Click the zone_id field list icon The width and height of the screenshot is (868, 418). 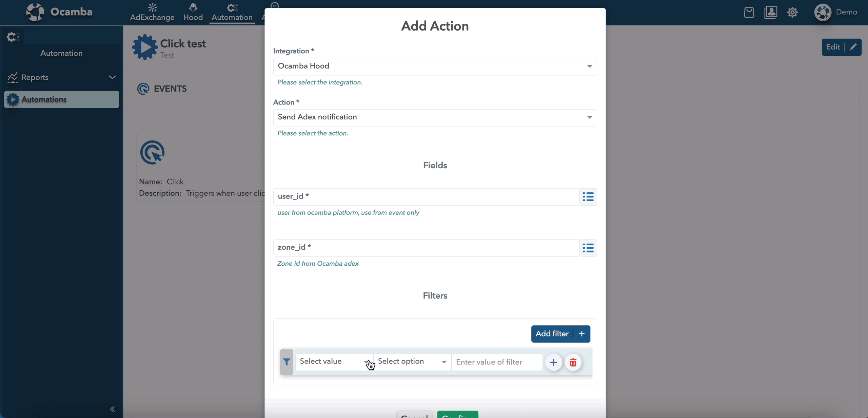[x=588, y=247]
